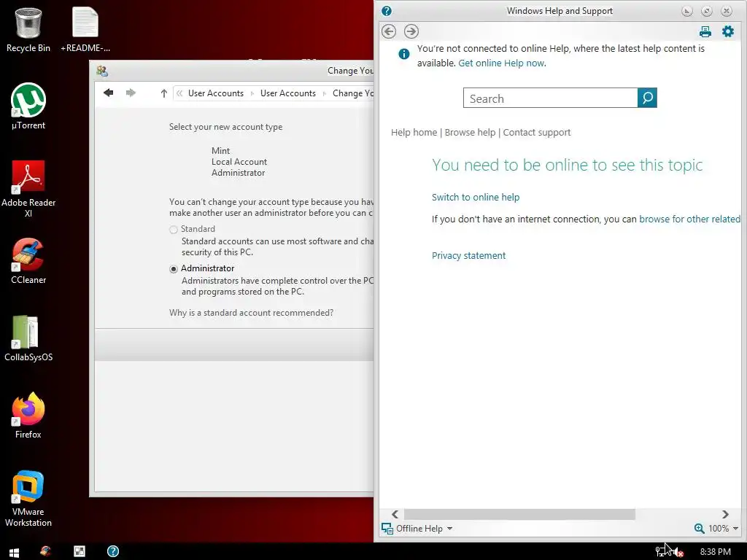Go back in User Accounts window

[x=109, y=93]
